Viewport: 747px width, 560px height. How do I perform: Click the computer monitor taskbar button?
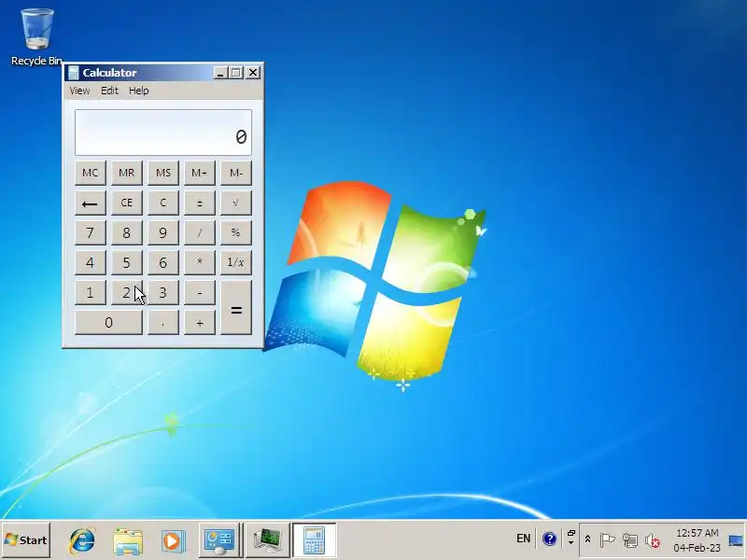tap(268, 540)
